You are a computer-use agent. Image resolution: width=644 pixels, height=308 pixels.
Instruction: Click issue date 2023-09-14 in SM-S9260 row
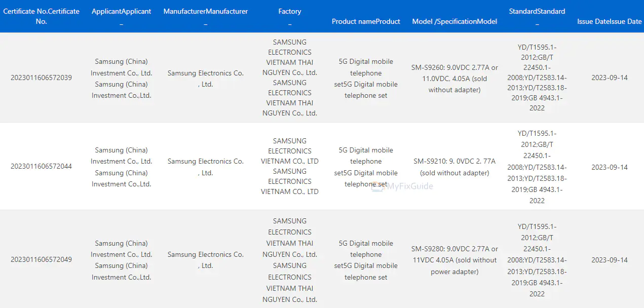click(x=609, y=78)
